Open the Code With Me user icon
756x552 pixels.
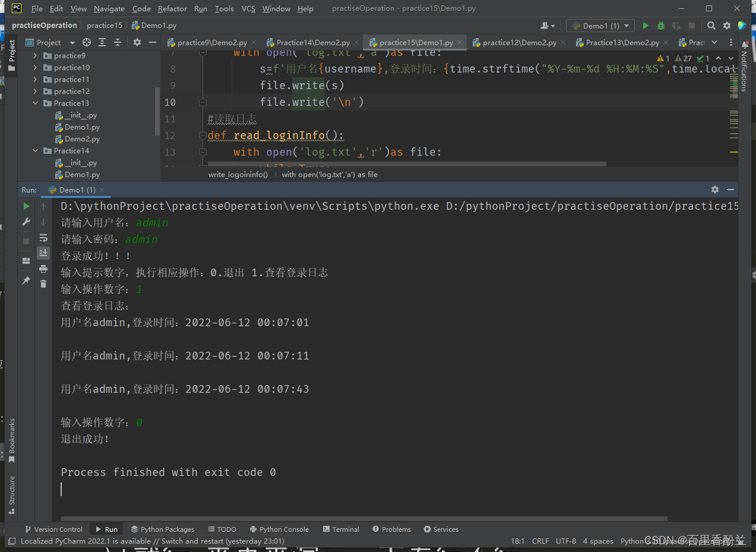pyautogui.click(x=548, y=26)
